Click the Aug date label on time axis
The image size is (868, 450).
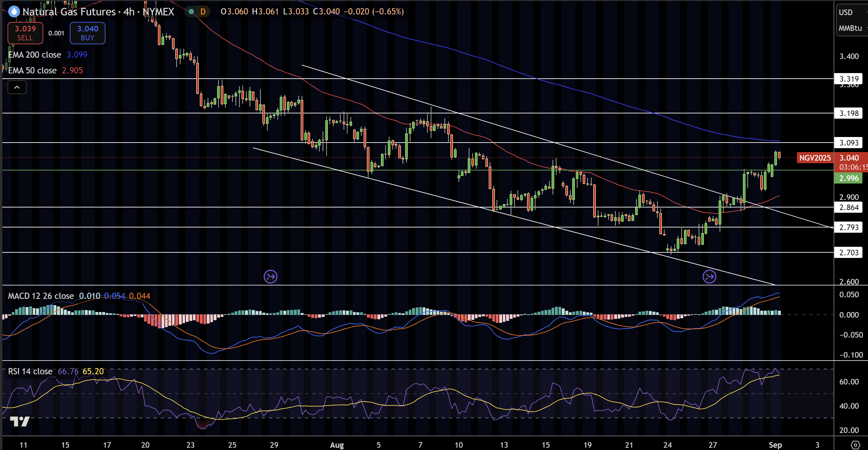[337, 445]
